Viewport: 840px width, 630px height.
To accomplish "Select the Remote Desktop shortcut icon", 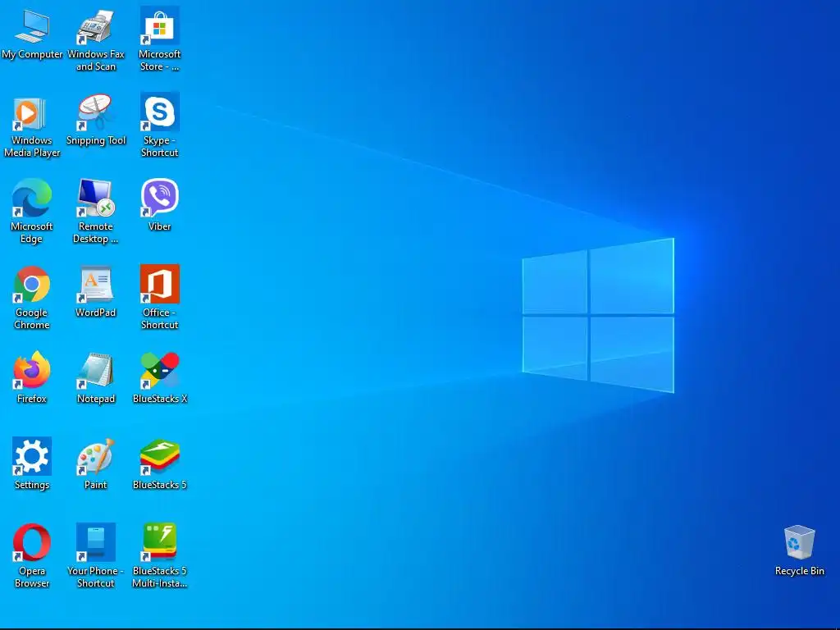I will click(95, 199).
